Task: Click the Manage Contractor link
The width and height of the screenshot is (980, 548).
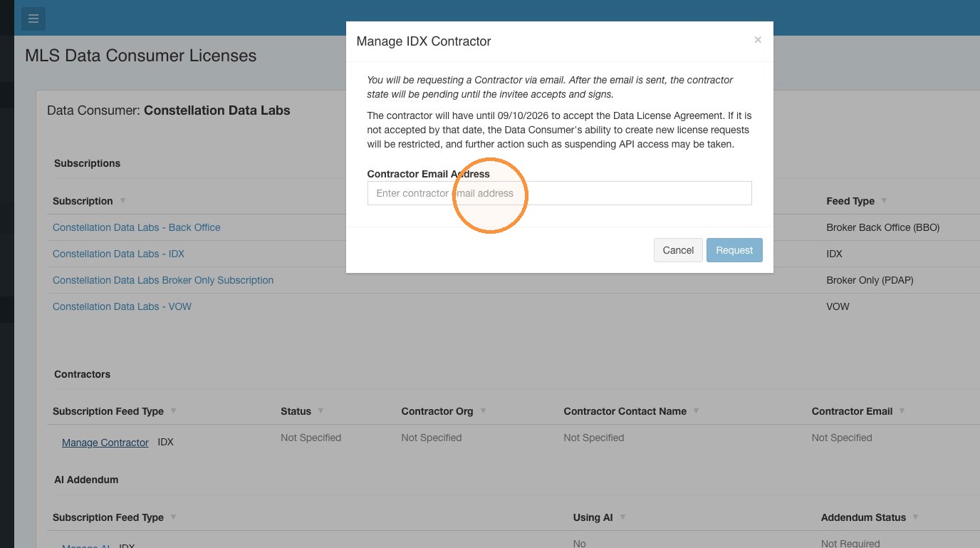Action: pyautogui.click(x=105, y=443)
